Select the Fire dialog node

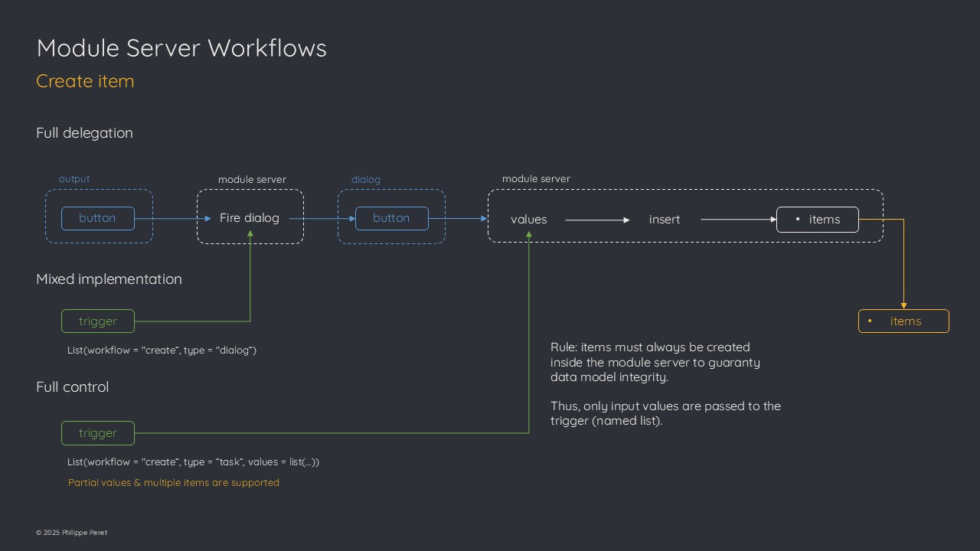pos(250,218)
